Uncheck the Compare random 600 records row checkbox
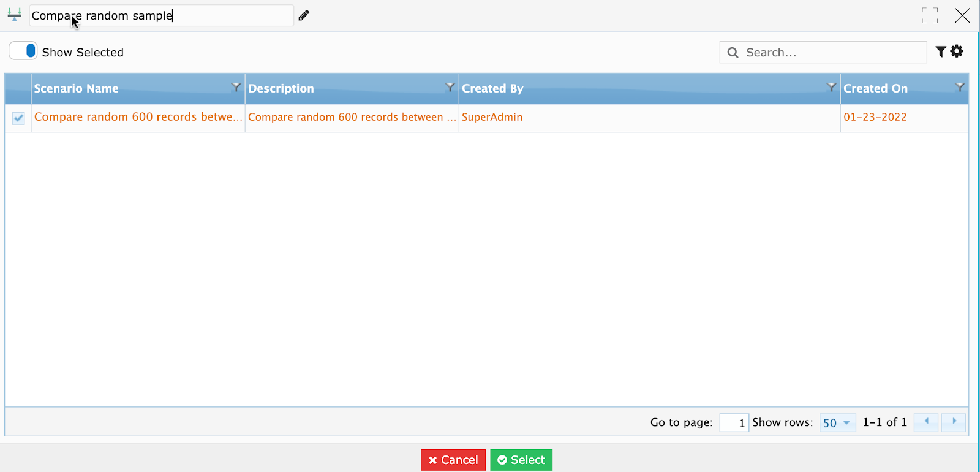This screenshot has height=472, width=980. coord(18,118)
